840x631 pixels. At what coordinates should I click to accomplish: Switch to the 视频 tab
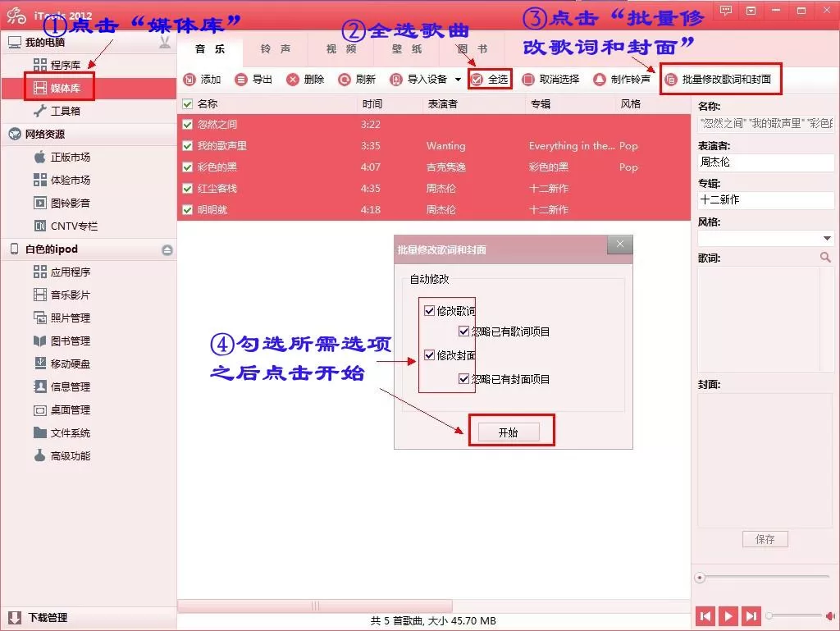pos(341,49)
